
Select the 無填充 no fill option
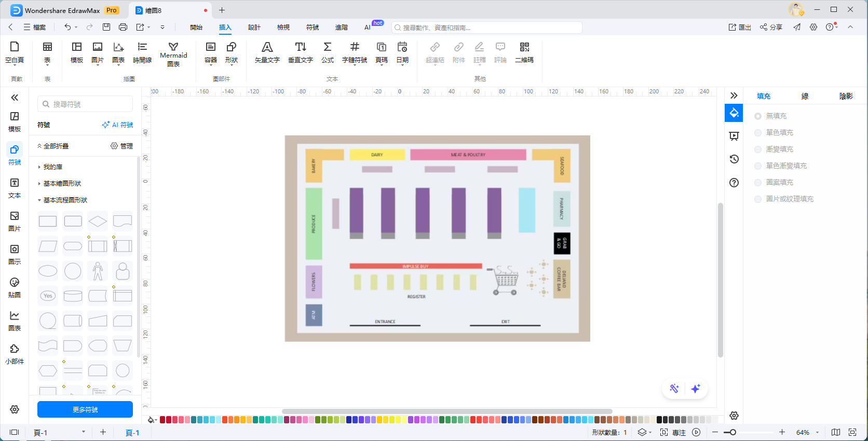pyautogui.click(x=758, y=116)
